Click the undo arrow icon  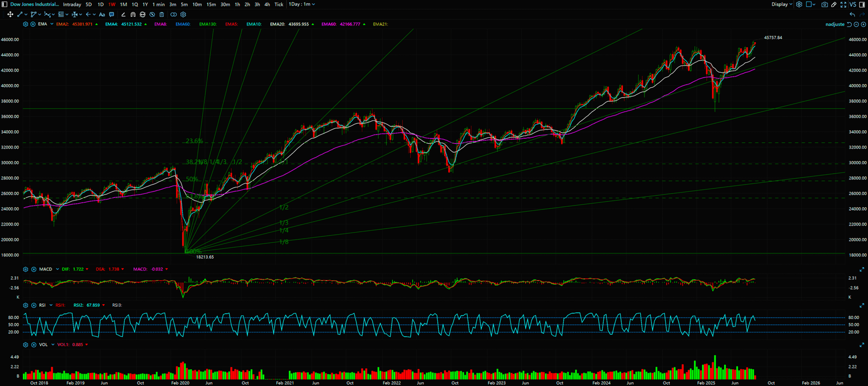coord(852,15)
